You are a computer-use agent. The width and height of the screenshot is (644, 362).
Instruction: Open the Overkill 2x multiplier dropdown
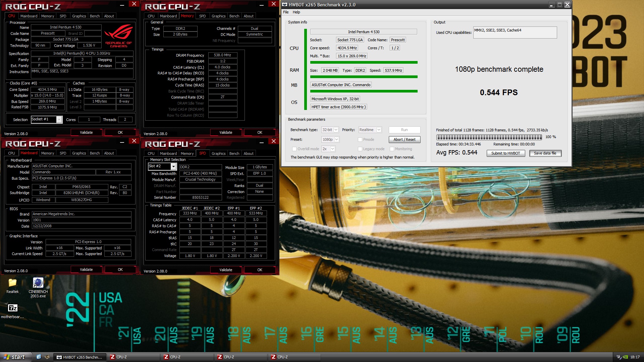click(x=328, y=149)
